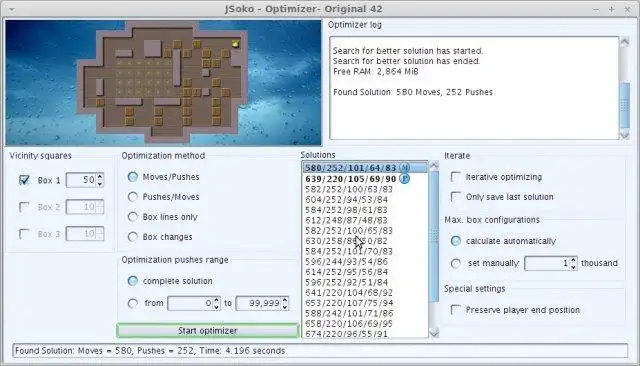Viewport: 640px width, 366px height.
Task: Start the optimizer
Action: pyautogui.click(x=207, y=331)
